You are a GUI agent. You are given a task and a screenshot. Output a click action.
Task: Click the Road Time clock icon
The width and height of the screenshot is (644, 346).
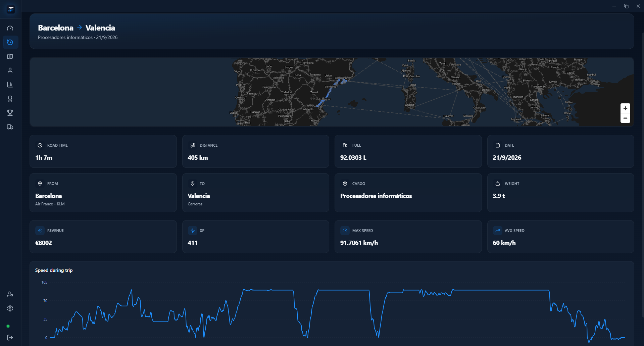pyautogui.click(x=40, y=145)
